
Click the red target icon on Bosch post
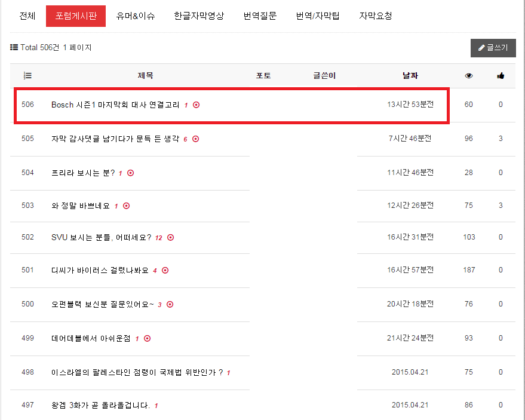(197, 105)
